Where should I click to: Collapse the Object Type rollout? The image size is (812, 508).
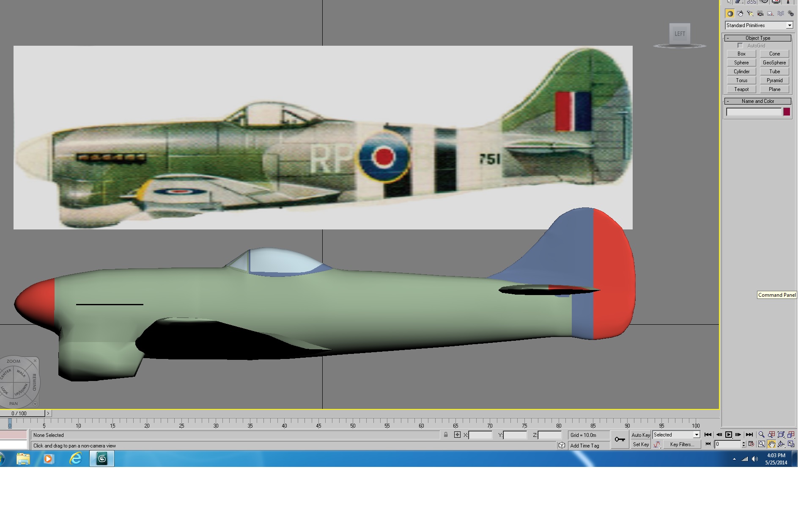pyautogui.click(x=758, y=38)
